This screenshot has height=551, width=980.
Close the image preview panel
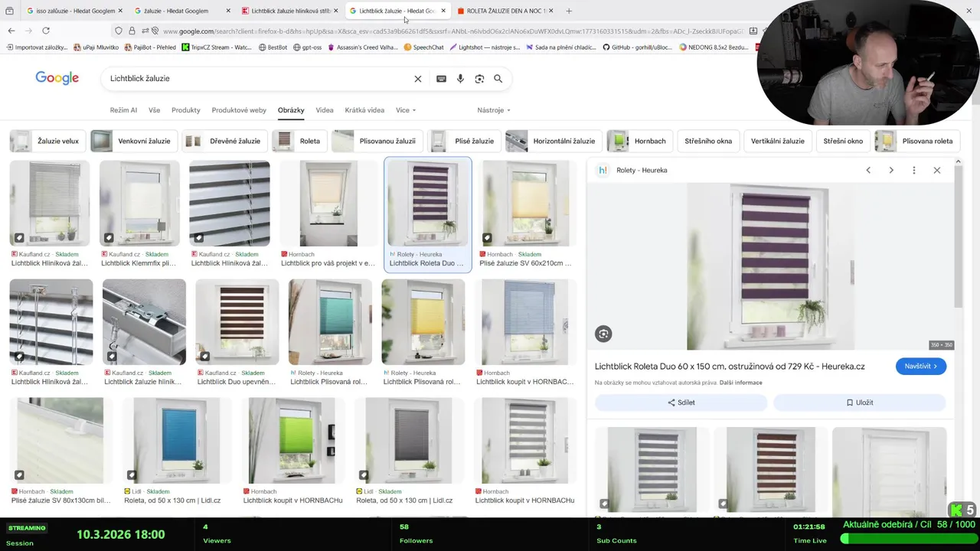[x=936, y=170]
